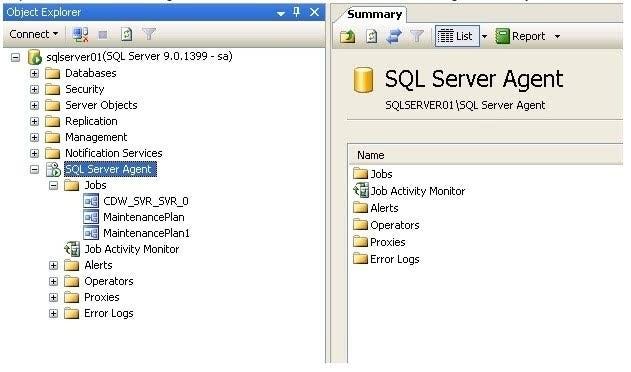Click the List view button
The image size is (631, 372).
(457, 36)
